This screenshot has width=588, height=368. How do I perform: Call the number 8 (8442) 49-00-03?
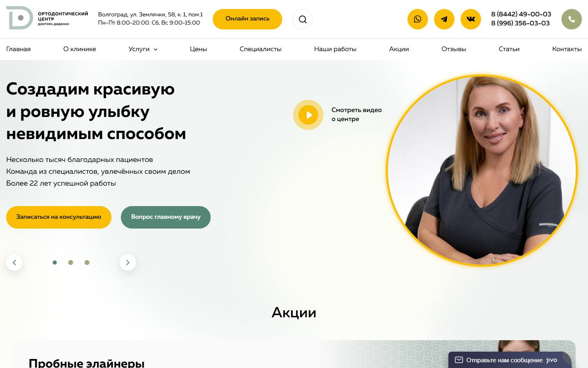click(x=521, y=14)
